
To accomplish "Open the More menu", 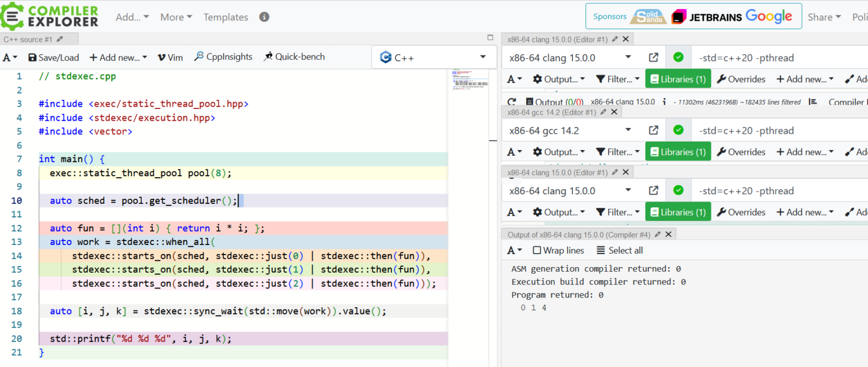I will [x=176, y=17].
